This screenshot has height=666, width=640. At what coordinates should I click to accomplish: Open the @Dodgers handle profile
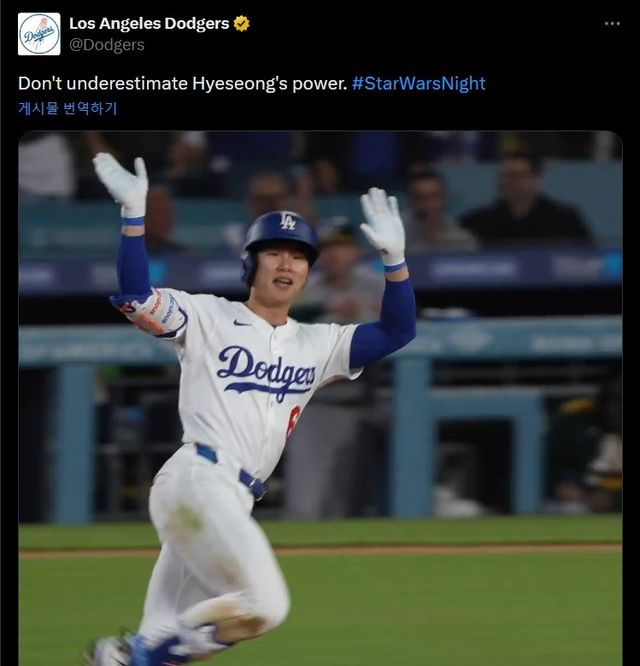coord(107,45)
